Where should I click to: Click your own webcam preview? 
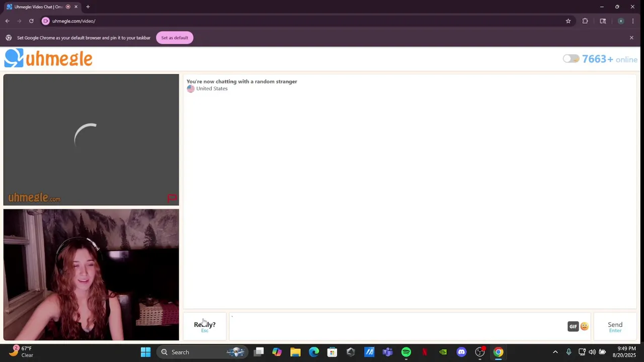tap(91, 275)
